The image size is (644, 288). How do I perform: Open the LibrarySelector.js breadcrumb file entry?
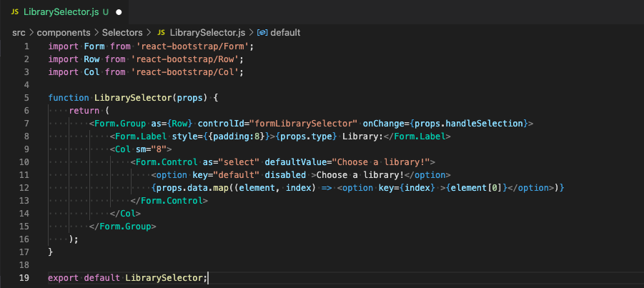tap(207, 33)
